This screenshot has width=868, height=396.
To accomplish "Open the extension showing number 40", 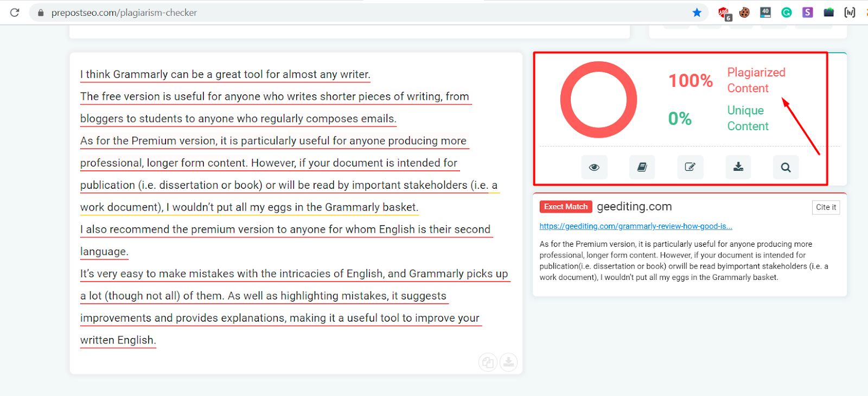I will click(x=765, y=12).
